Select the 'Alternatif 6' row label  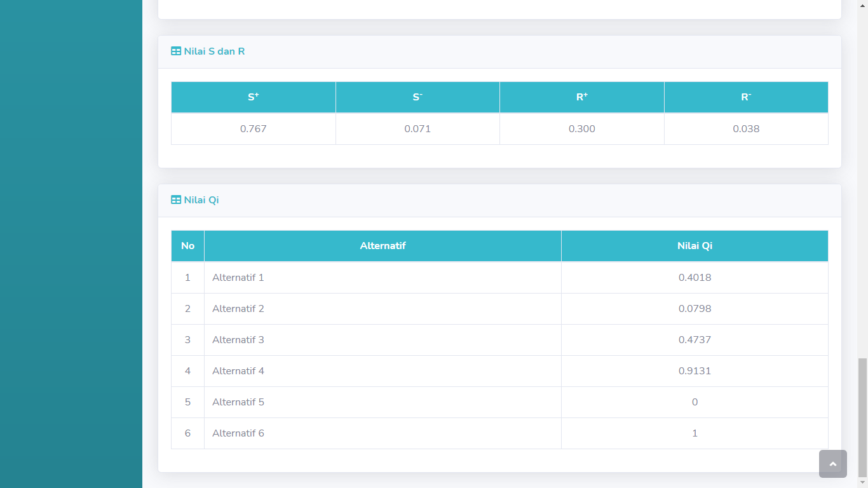(x=238, y=433)
